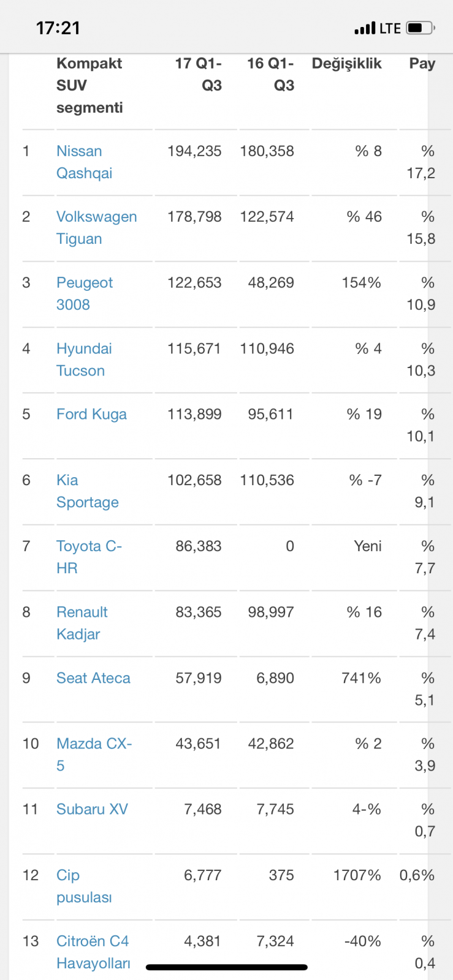Open Citroën C4 Havayolları link
The image size is (453, 980).
point(93,952)
